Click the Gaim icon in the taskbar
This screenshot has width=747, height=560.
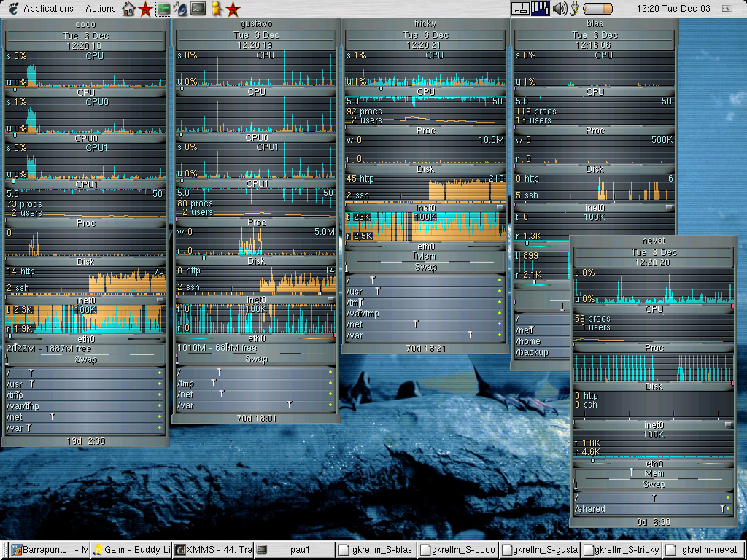pos(98,550)
